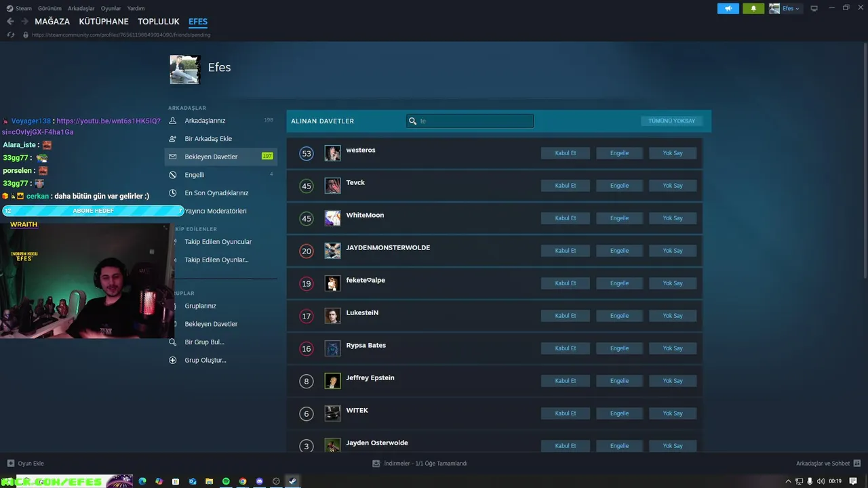Open Discord from the taskbar
Viewport: 868px width, 488px height.
(260, 481)
